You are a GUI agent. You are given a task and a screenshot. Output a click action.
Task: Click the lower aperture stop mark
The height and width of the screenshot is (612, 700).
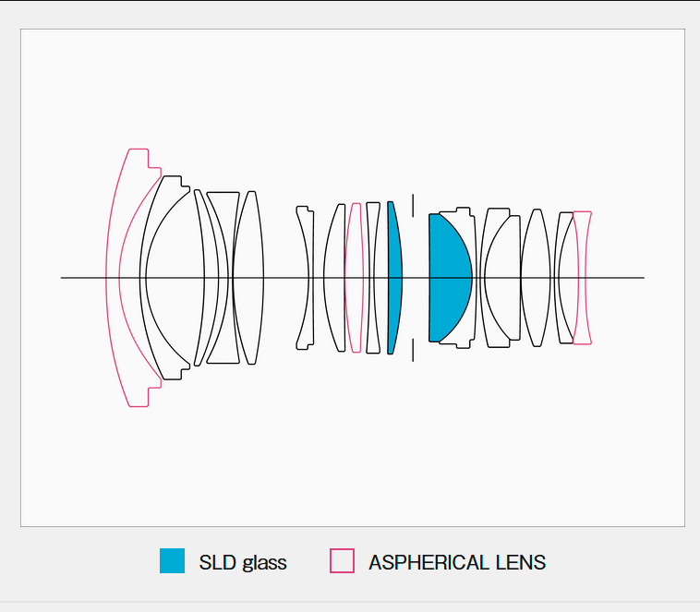click(x=413, y=350)
